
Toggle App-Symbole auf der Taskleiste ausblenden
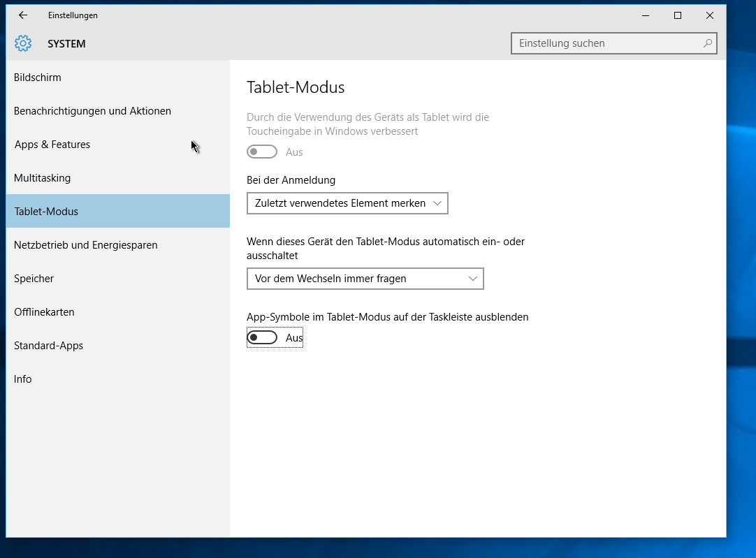tap(262, 338)
